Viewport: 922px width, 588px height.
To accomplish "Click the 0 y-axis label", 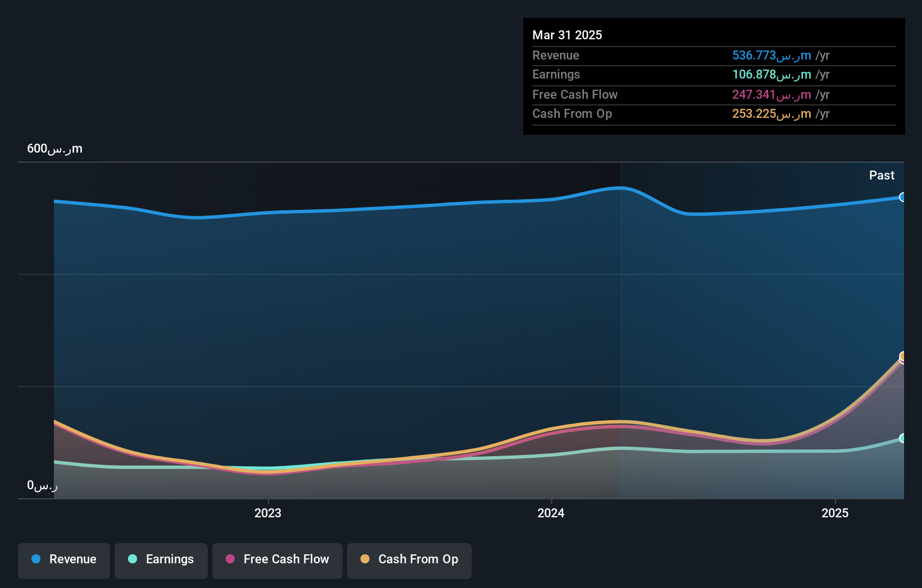I will click(x=42, y=485).
